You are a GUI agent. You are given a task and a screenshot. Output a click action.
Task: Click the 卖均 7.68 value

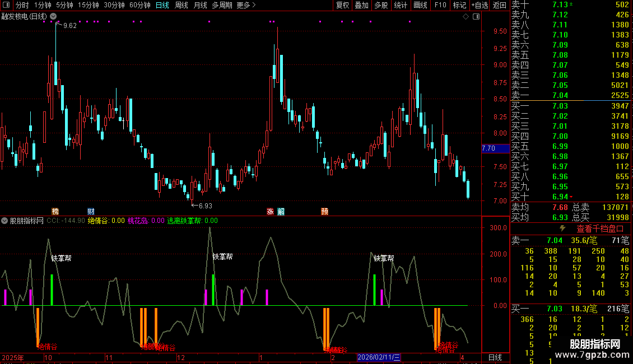pyautogui.click(x=560, y=207)
